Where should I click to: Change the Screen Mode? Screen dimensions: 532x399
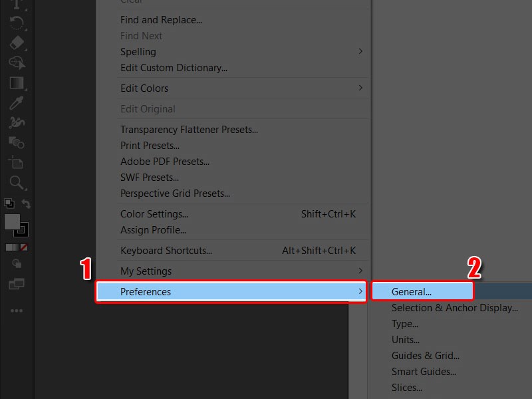17,284
